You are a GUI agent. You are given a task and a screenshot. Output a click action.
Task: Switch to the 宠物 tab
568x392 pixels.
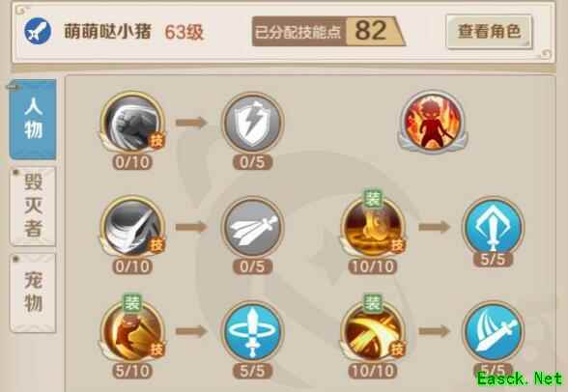[x=33, y=293]
